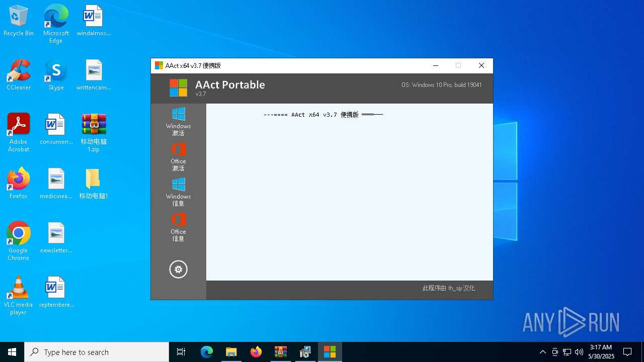Open notification center icon
Screen dimensions: 644x362
click(x=627, y=352)
